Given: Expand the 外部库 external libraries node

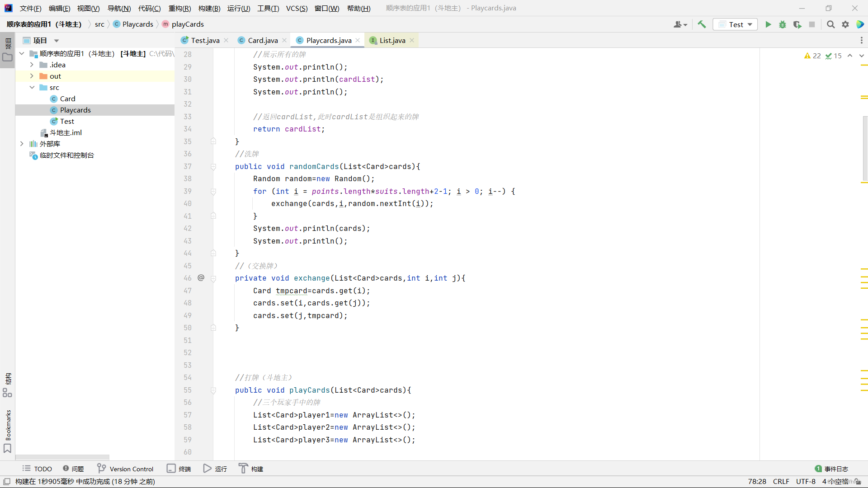Looking at the screenshot, I should (22, 144).
